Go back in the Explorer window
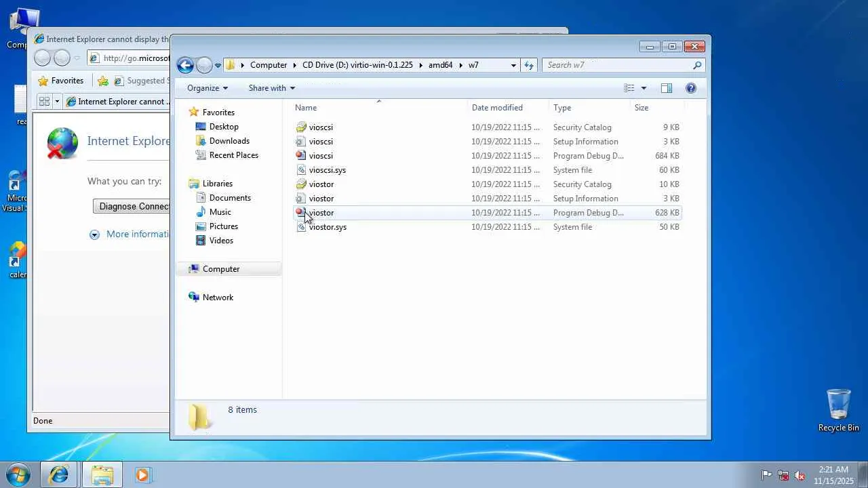 point(185,65)
